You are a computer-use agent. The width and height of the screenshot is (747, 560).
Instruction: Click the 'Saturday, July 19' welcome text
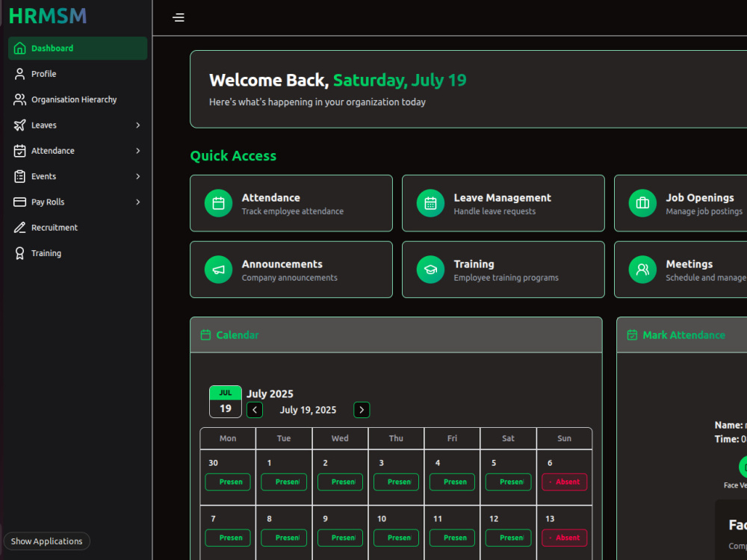[400, 80]
